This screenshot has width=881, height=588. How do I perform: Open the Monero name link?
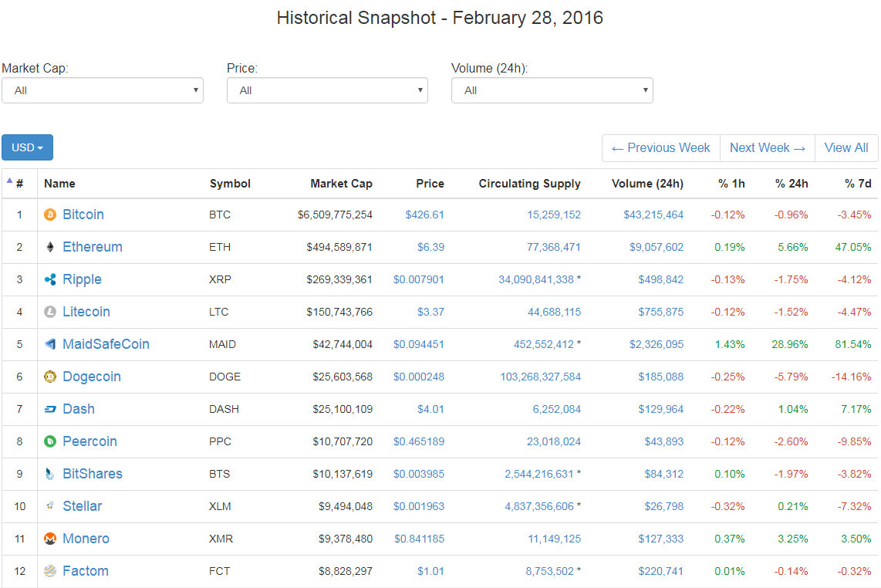[x=86, y=539]
